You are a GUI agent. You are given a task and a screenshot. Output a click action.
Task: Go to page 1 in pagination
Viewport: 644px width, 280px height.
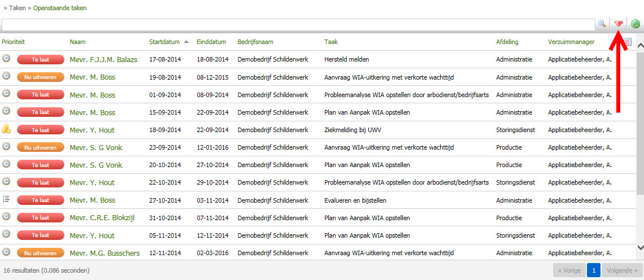pyautogui.click(x=593, y=270)
